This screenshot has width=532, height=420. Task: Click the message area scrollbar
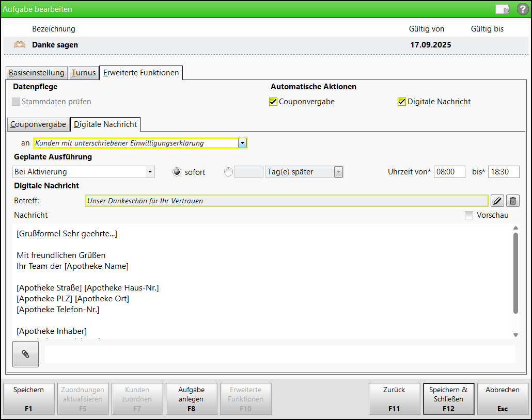[515, 273]
